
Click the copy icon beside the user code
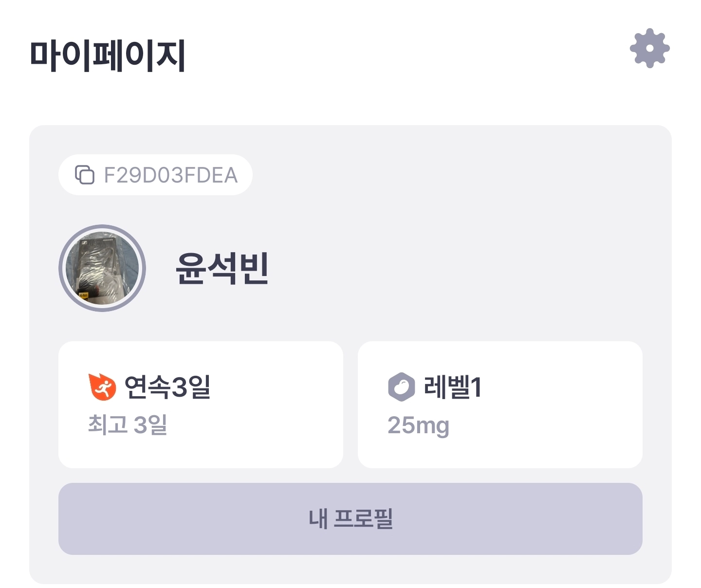pos(85,175)
